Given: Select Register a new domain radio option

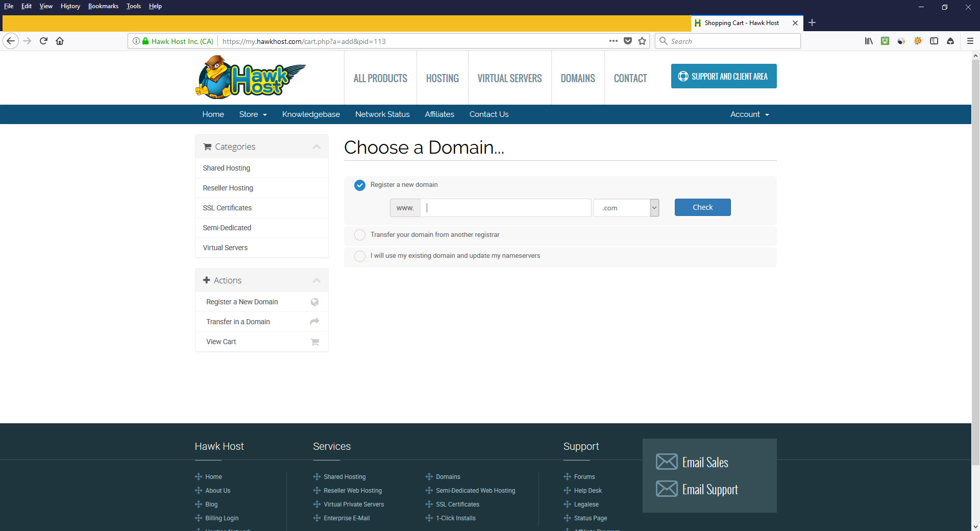Looking at the screenshot, I should (x=360, y=185).
